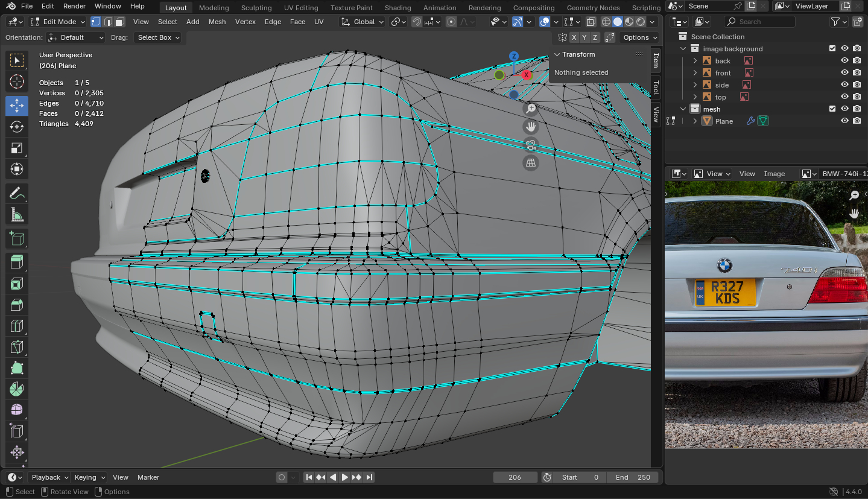Activate the Rotate tool
The height and width of the screenshot is (499, 868).
17,127
